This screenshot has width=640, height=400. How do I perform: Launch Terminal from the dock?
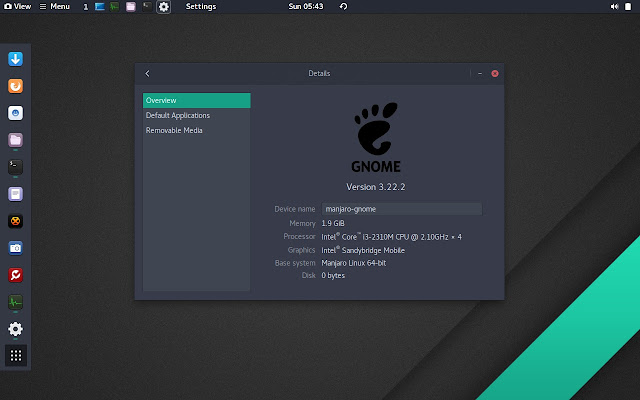tap(16, 167)
